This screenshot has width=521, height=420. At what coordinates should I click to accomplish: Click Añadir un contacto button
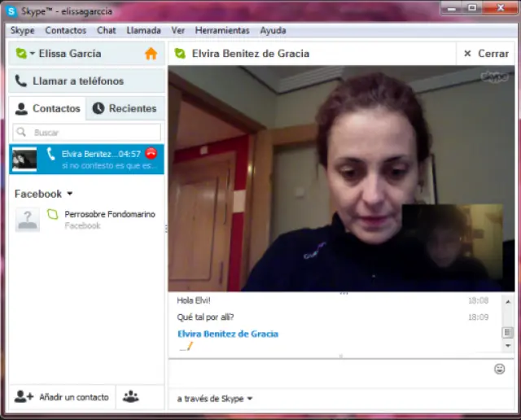tap(62, 396)
